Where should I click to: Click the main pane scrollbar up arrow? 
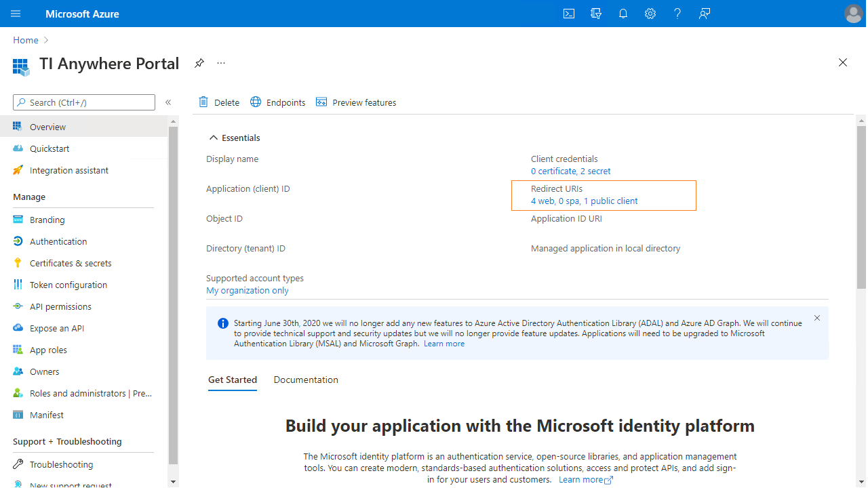coord(861,121)
